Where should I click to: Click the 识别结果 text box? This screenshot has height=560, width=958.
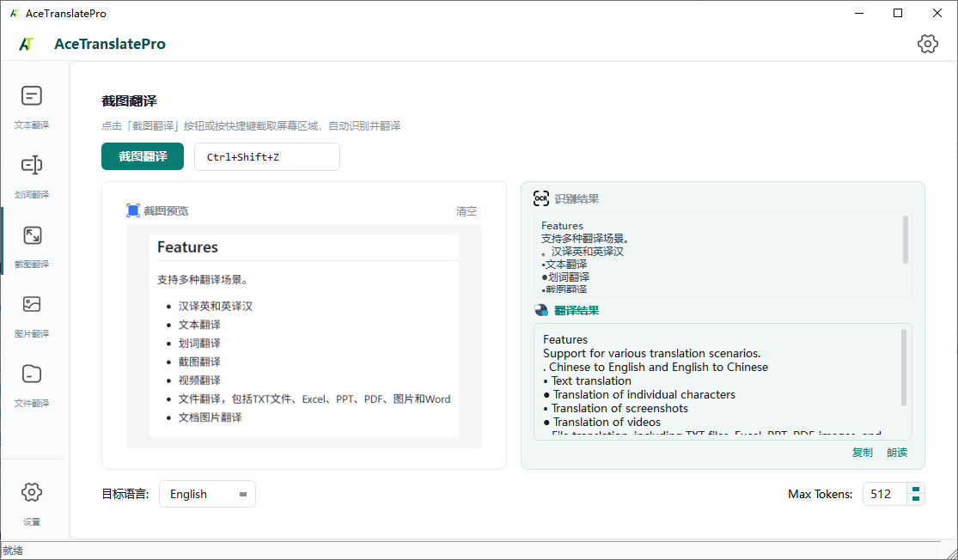[x=723, y=254]
